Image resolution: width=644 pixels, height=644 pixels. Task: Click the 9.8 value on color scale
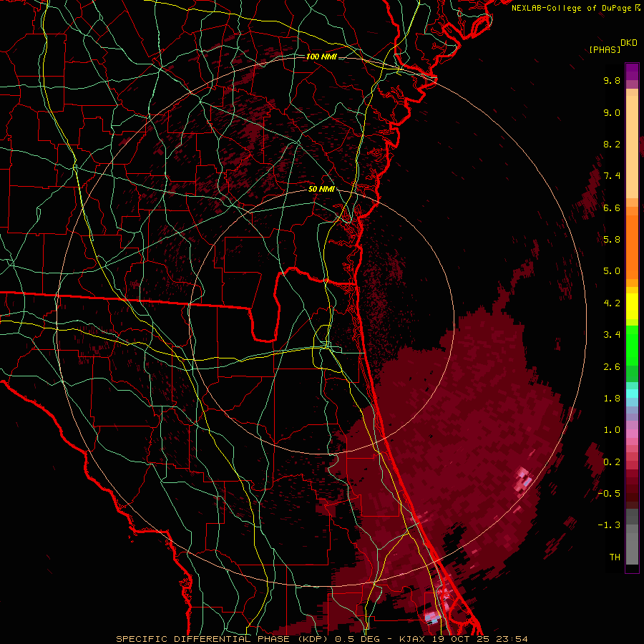(612, 80)
